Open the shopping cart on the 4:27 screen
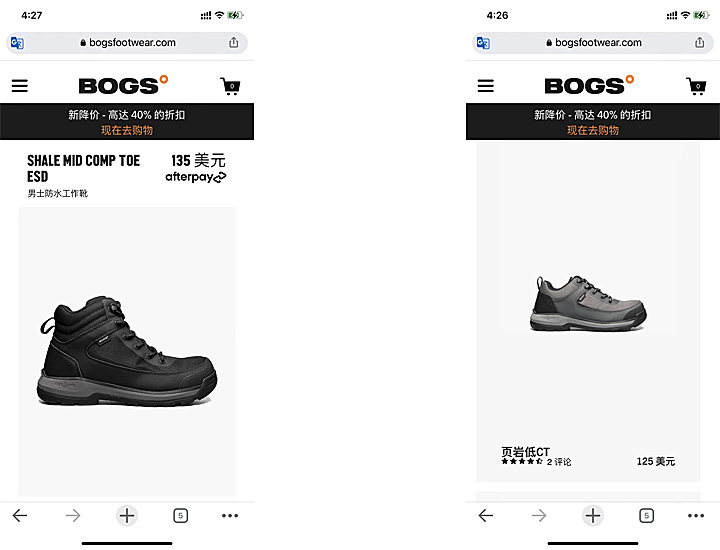This screenshot has height=550, width=720. tap(230, 86)
